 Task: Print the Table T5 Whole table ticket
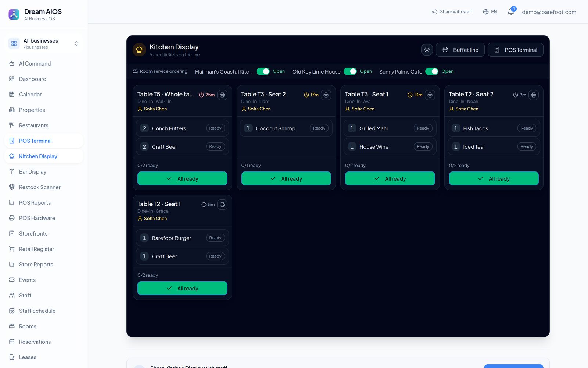(222, 95)
